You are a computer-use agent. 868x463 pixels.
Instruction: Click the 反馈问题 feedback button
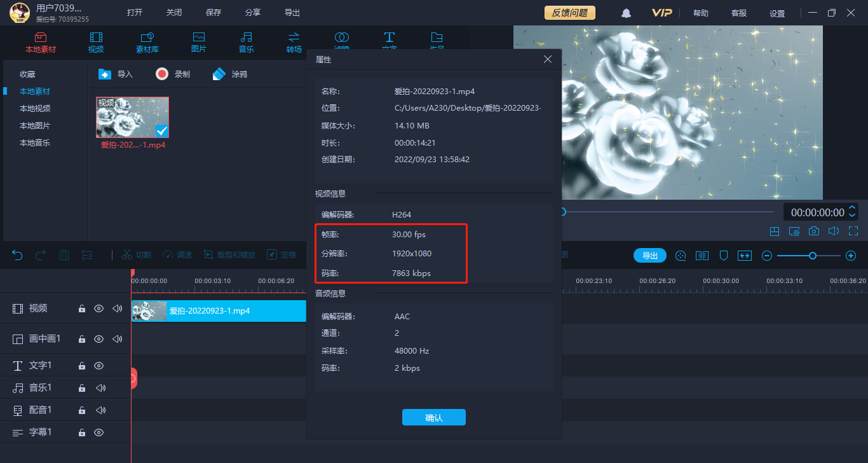click(570, 13)
